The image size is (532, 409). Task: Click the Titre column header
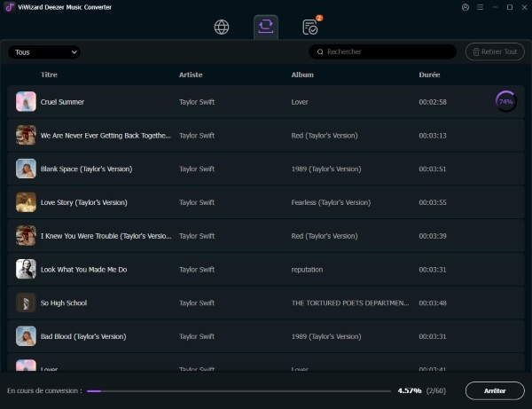tap(49, 75)
